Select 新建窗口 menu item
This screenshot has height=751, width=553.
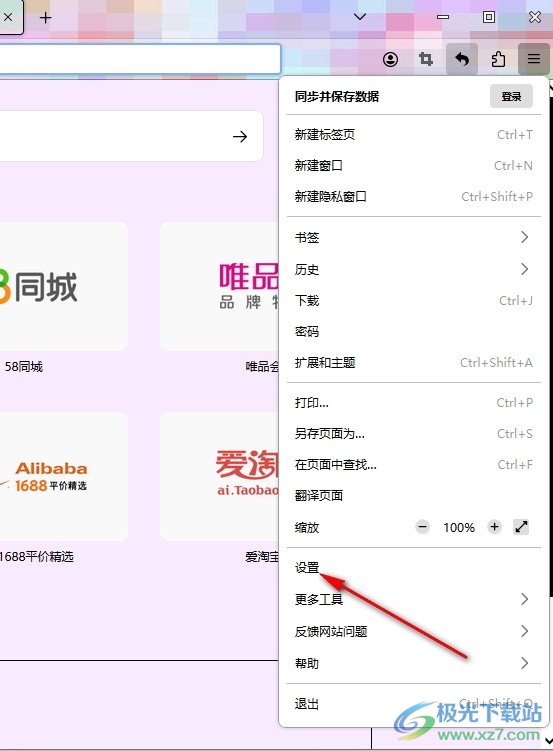click(414, 166)
